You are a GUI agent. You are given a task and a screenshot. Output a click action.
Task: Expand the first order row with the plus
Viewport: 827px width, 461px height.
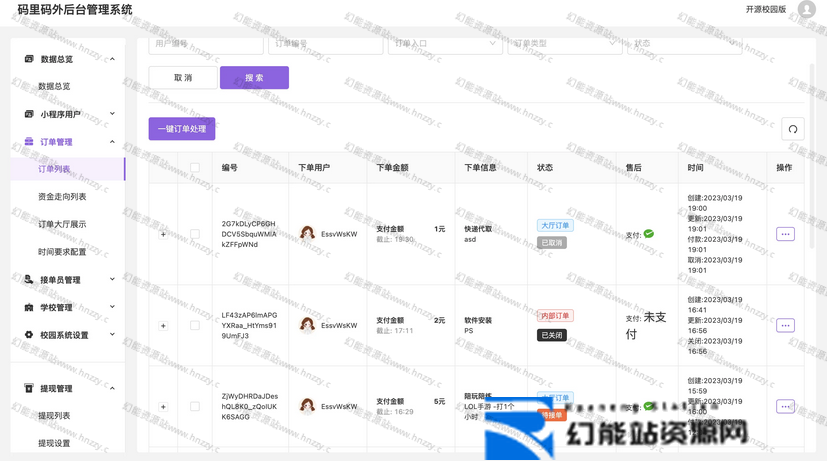163,234
